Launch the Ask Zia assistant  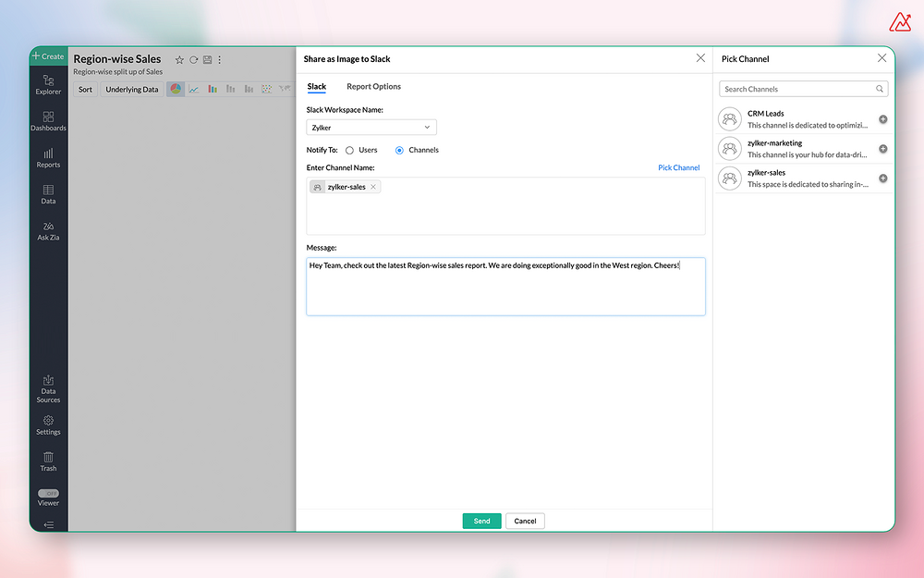(x=48, y=230)
